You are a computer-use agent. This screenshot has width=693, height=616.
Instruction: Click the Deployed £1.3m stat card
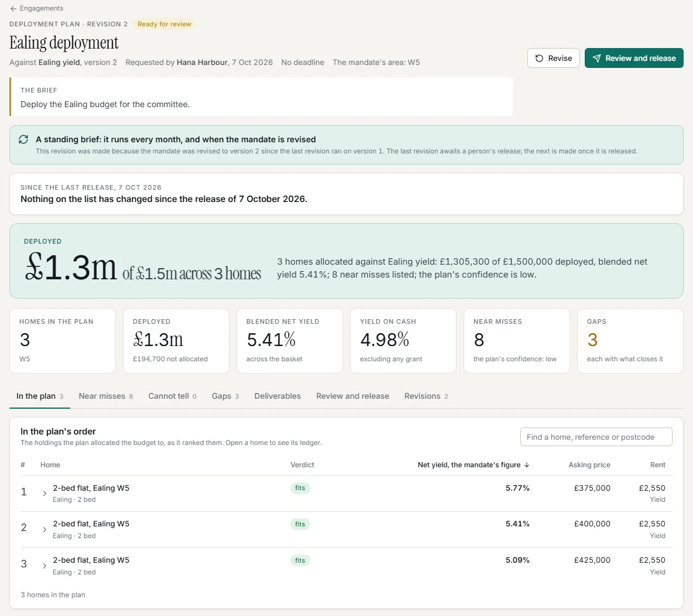pos(176,341)
